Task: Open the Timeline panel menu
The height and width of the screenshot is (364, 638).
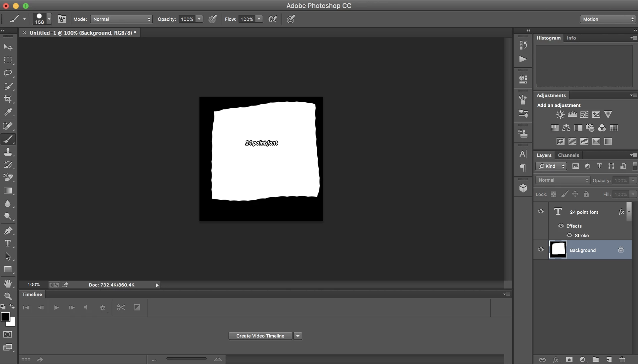Action: [x=507, y=294]
